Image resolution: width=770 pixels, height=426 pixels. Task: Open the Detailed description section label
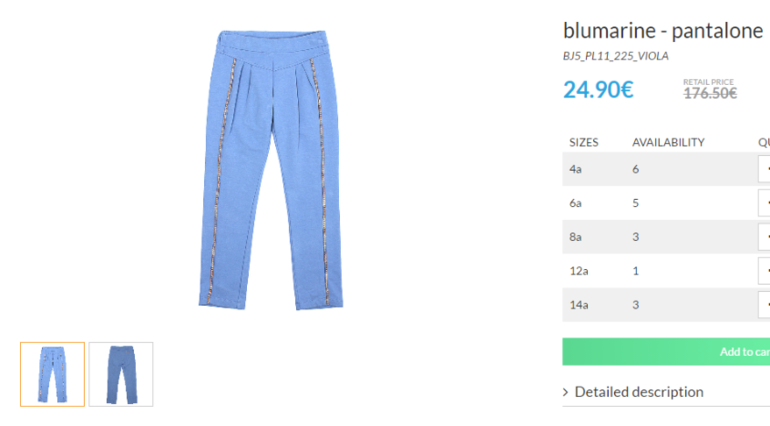tap(639, 392)
